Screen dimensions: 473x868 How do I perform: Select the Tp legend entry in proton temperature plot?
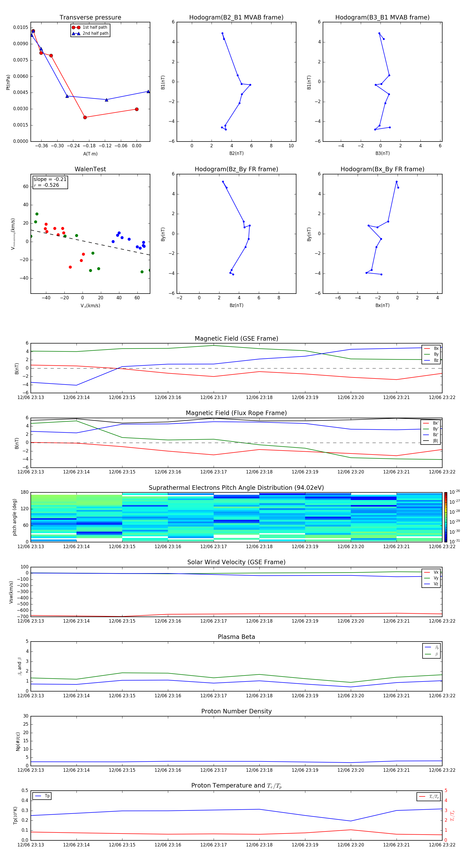(42, 796)
